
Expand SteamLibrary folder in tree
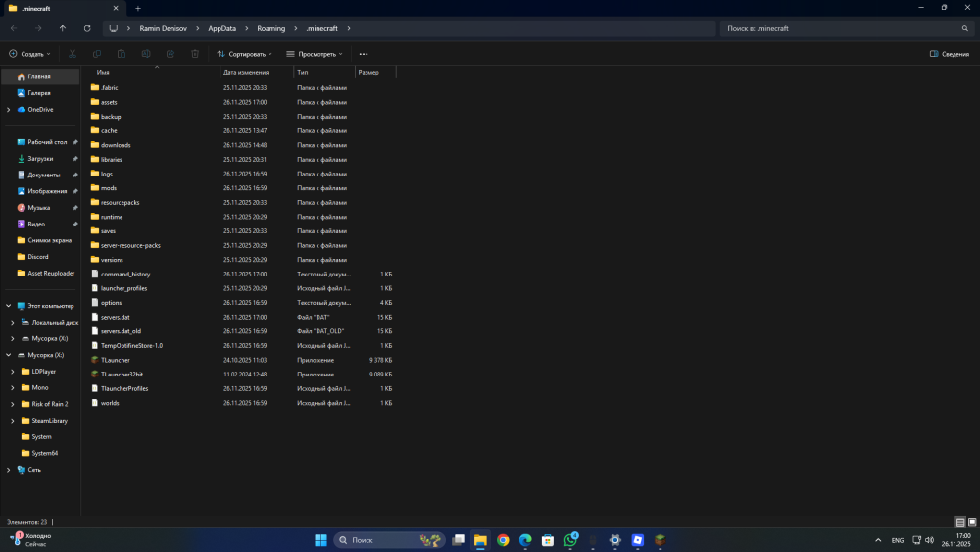[13, 421]
